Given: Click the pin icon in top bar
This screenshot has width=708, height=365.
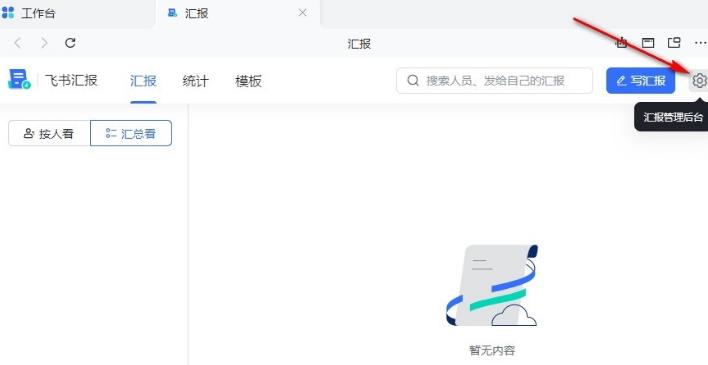Looking at the screenshot, I should point(623,43).
